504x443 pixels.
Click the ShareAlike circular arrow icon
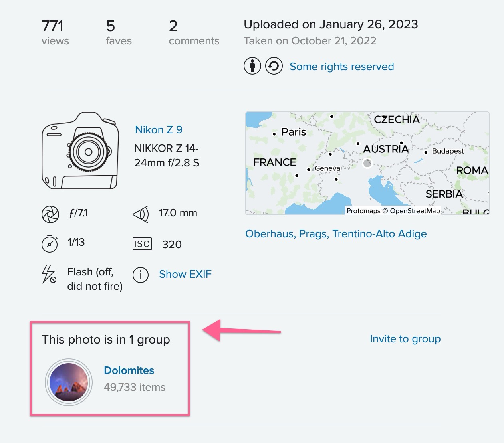[x=274, y=66]
